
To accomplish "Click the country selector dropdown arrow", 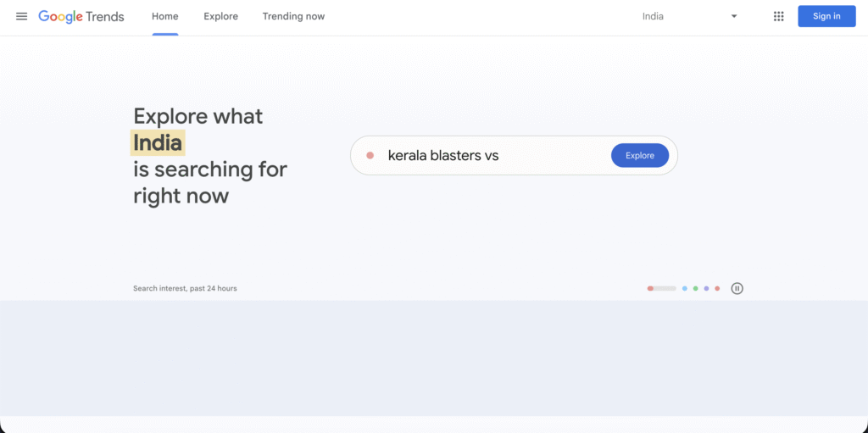I will click(x=734, y=16).
